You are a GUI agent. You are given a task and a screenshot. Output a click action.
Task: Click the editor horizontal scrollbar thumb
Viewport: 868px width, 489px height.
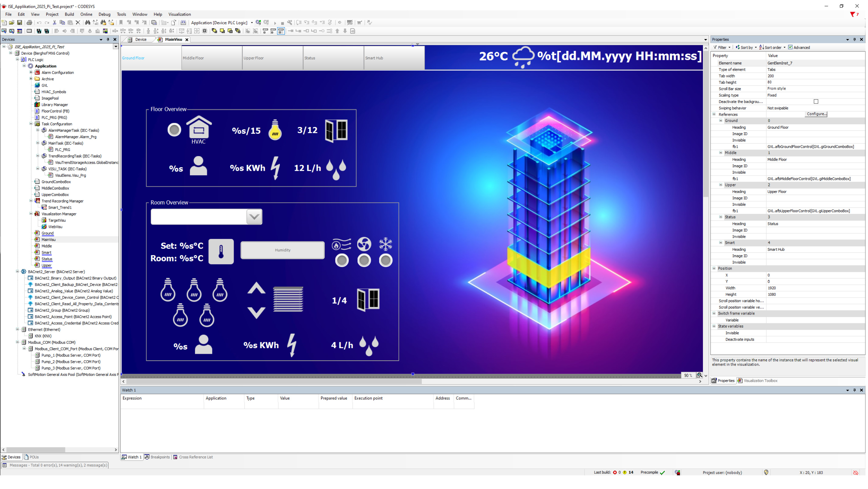tap(274, 382)
